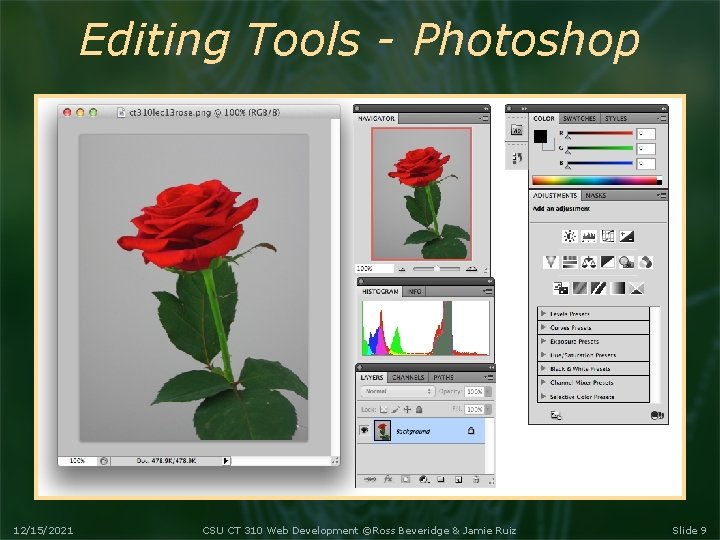The height and width of the screenshot is (540, 720).
Task: Add a Photo Filter adjustment
Action: click(x=626, y=262)
